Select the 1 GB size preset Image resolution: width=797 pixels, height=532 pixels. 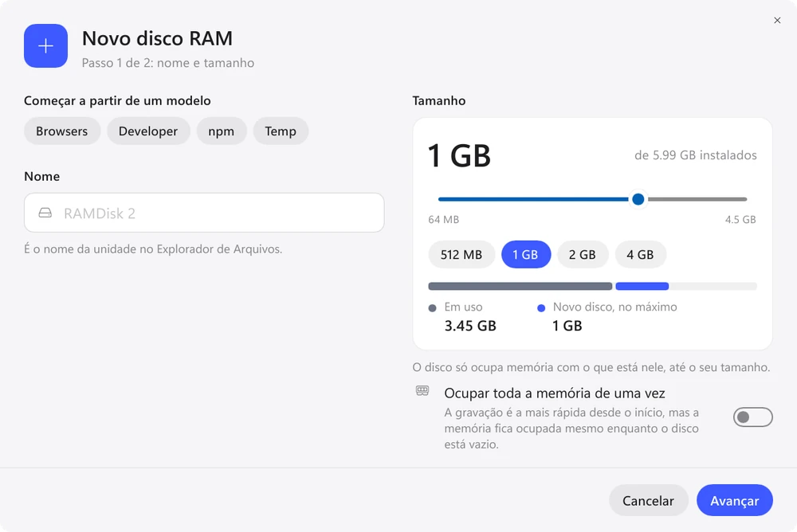click(x=526, y=255)
